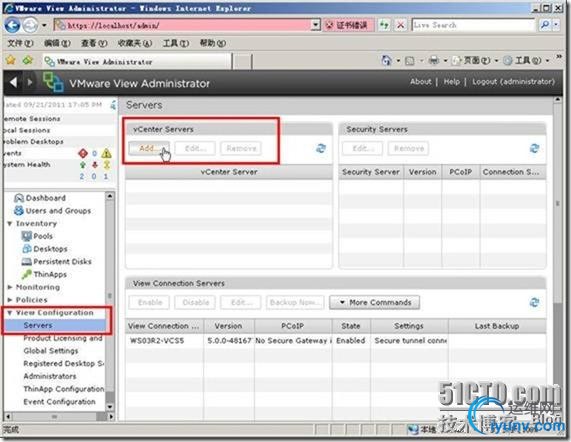The height and width of the screenshot is (442, 571).
Task: Click the PCoIP header in Security Servers
Action: 461,172
